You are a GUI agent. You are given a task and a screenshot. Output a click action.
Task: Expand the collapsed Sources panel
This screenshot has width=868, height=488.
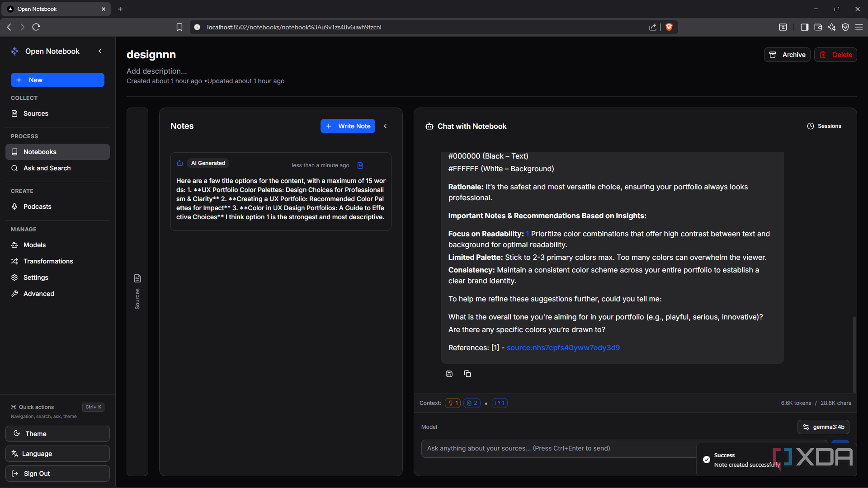coord(137,292)
